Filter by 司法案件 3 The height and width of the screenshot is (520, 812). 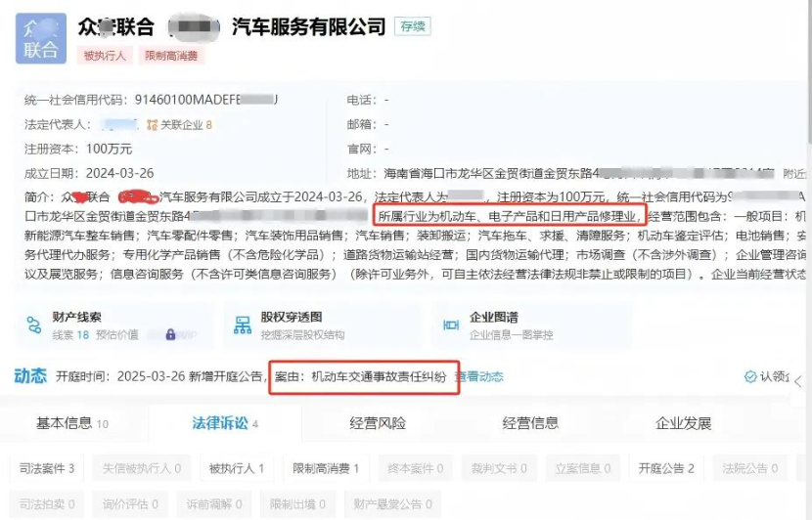pyautogui.click(x=47, y=469)
